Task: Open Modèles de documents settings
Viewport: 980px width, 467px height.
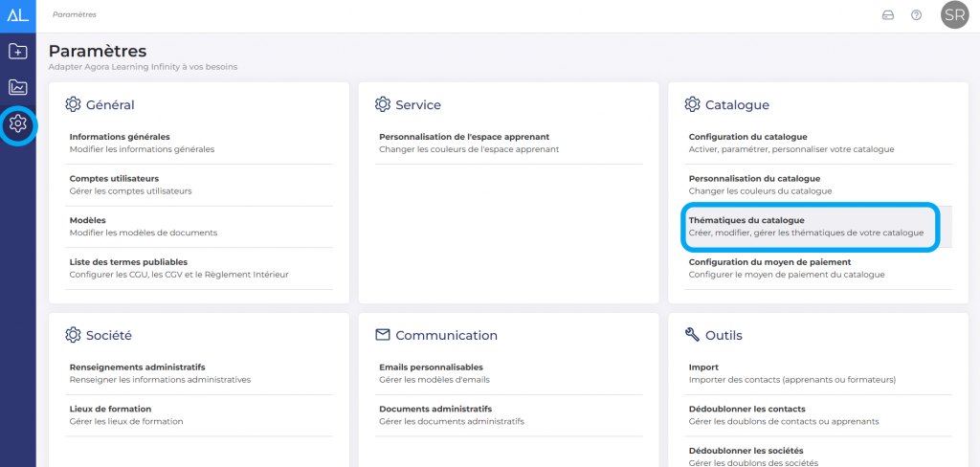Action: click(88, 220)
